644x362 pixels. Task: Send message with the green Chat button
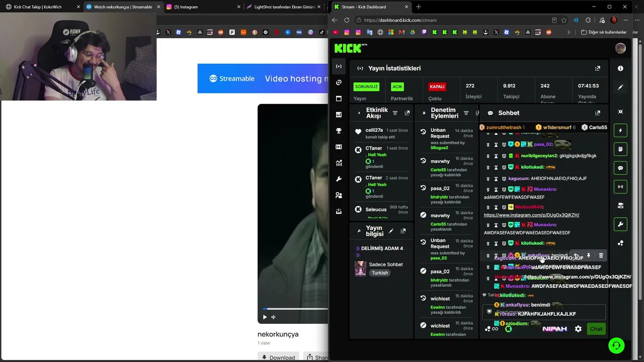[596, 329]
